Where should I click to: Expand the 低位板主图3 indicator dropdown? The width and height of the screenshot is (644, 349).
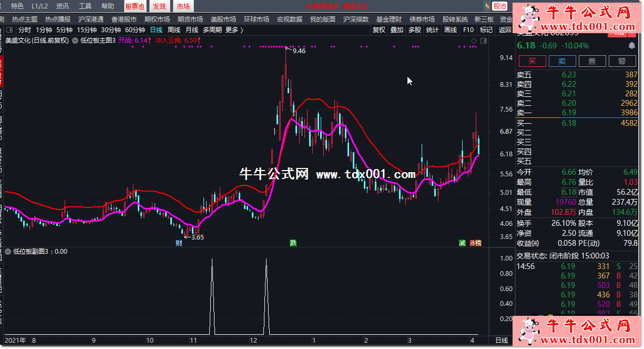click(x=75, y=40)
